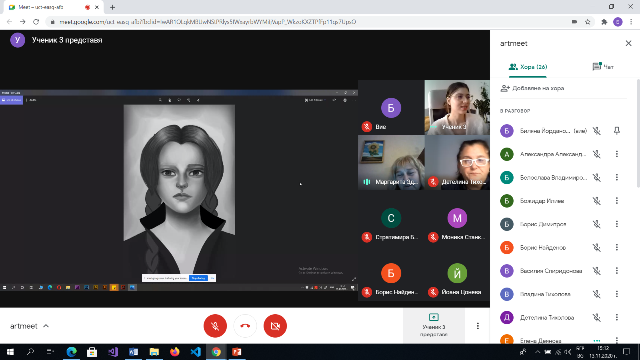Open the Ученик 3 presenting panel

point(433,326)
